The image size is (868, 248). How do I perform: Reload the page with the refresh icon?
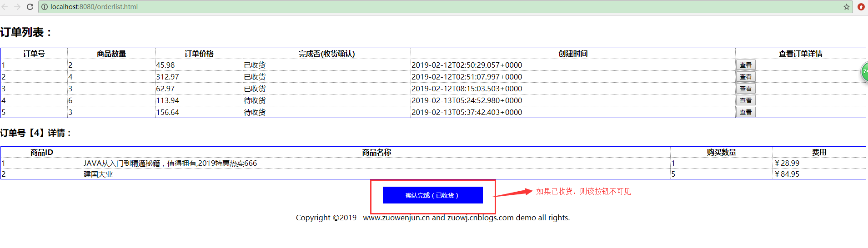click(x=30, y=7)
